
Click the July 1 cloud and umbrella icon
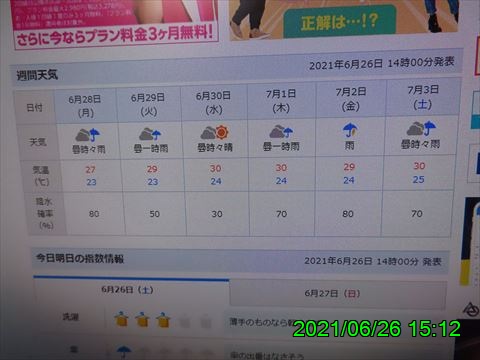281,132
